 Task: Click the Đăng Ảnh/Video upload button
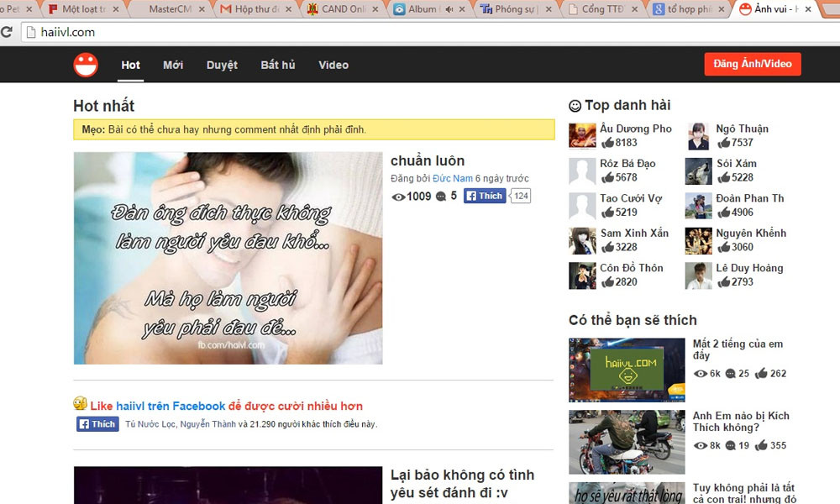point(753,65)
